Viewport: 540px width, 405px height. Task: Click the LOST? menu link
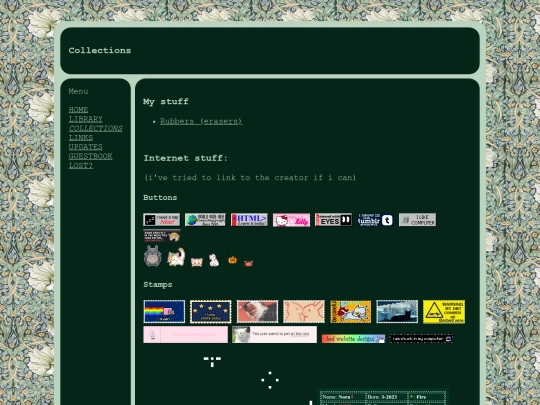[81, 166]
